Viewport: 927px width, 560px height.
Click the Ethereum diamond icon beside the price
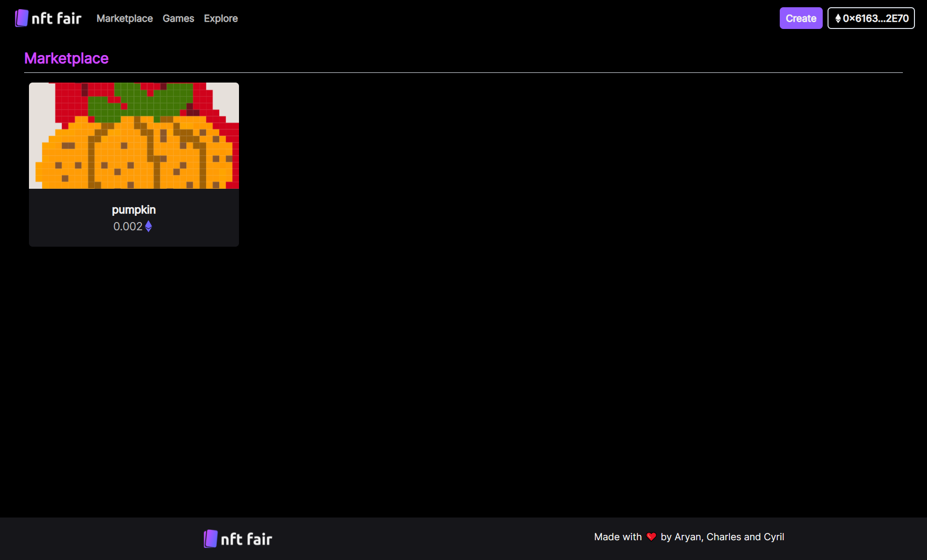tap(149, 226)
